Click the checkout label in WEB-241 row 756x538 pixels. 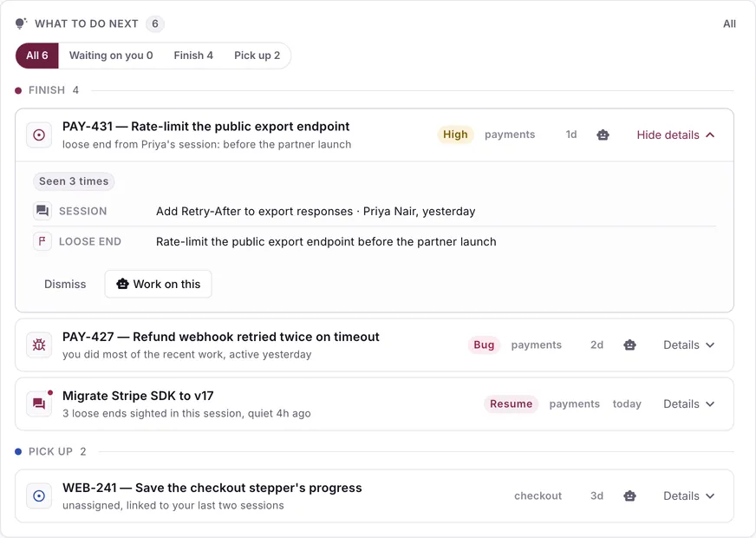coord(538,496)
